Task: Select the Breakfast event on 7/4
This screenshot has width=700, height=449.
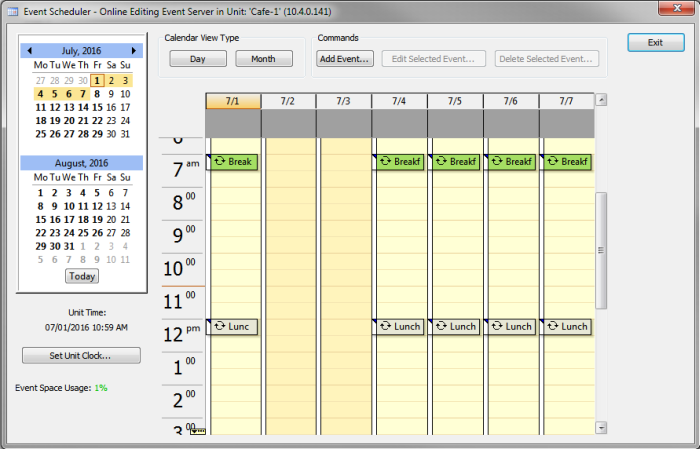Action: coord(398,162)
